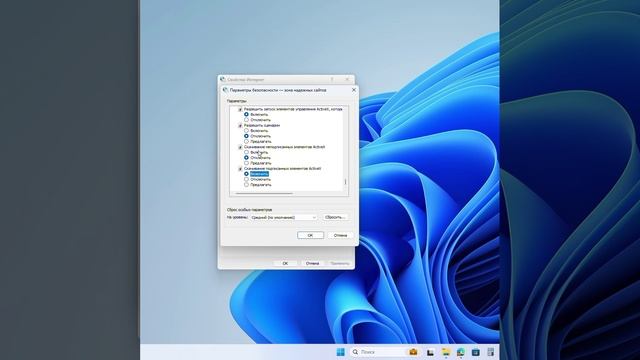
Task: Open File Explorer from taskbar
Action: [446, 352]
